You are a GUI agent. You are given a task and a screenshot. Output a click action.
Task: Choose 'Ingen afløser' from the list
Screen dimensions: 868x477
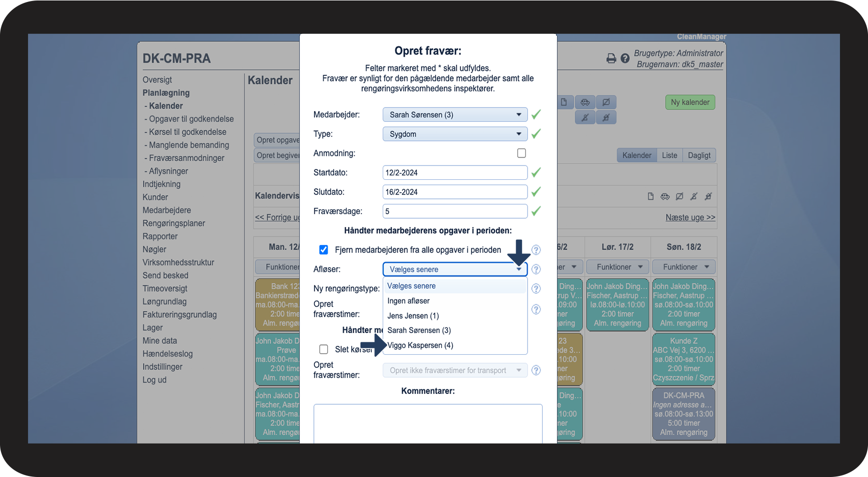click(x=455, y=301)
